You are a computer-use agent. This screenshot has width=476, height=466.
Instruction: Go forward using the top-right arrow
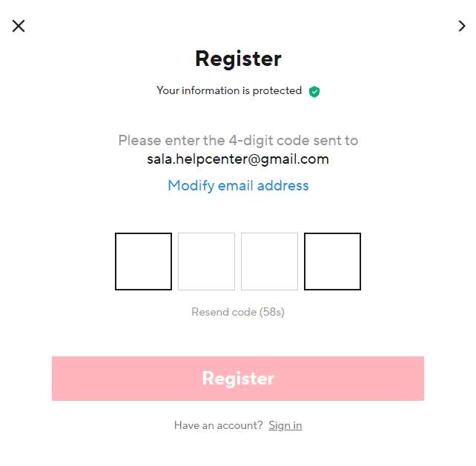462,26
